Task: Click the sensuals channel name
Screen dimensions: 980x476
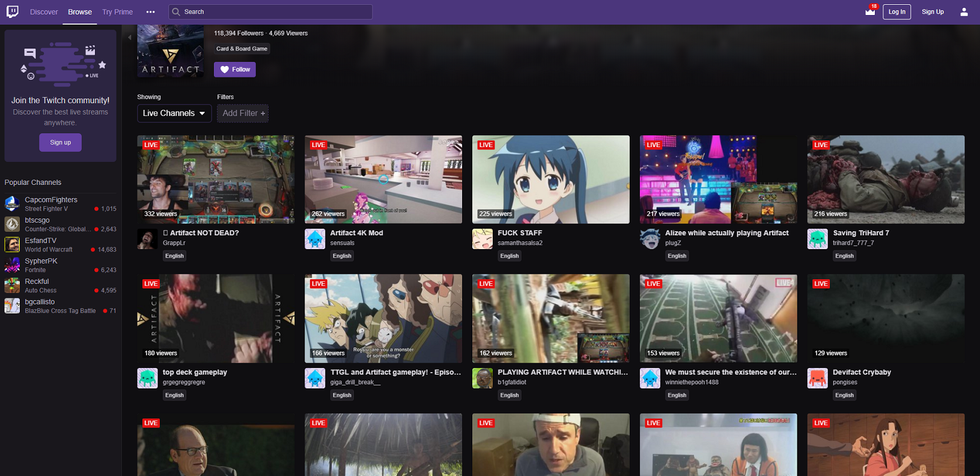Action: click(342, 243)
